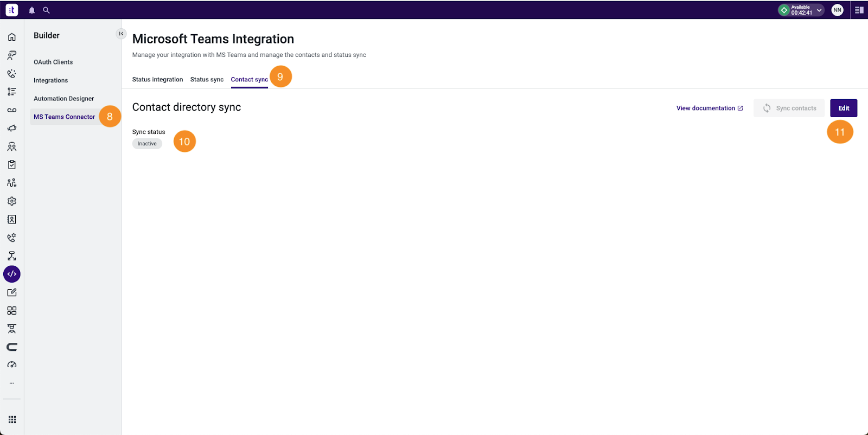Open the app launcher grid icon
The image size is (868, 435).
[12, 419]
